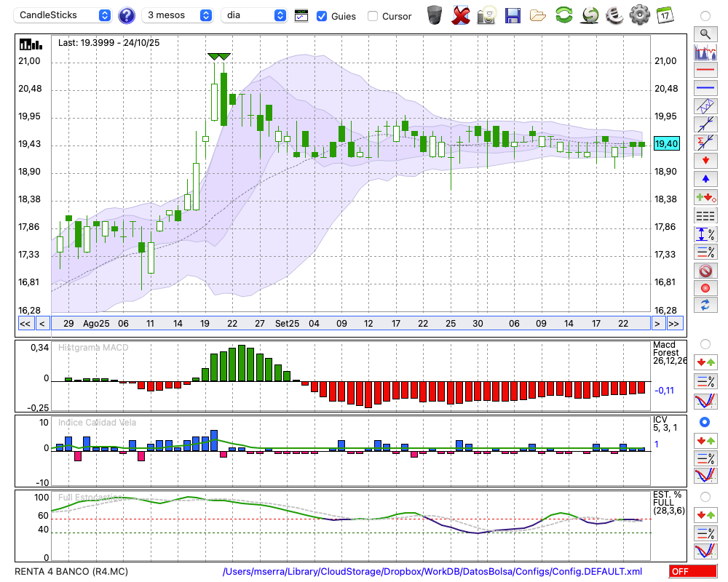
Task: Click the blue up arrow marker tool
Action: click(x=705, y=178)
